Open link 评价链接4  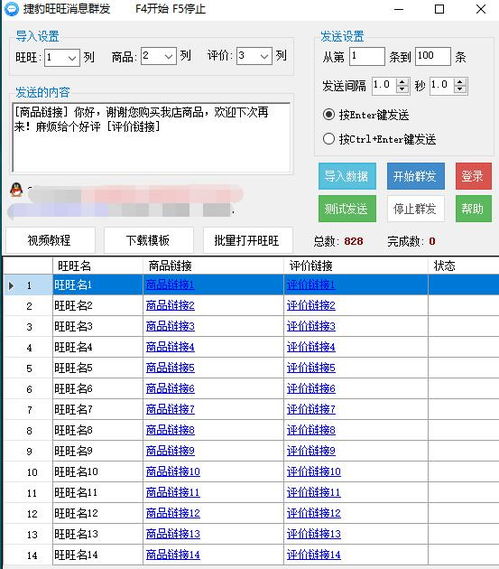pyautogui.click(x=311, y=347)
